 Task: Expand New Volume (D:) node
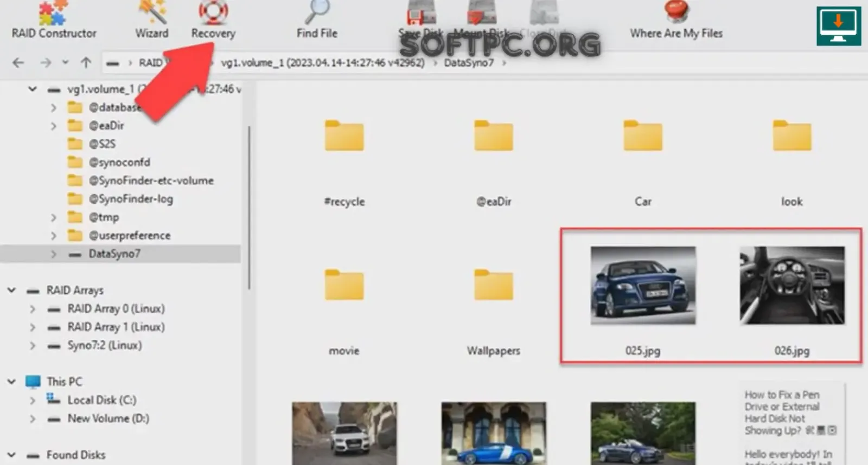point(33,419)
